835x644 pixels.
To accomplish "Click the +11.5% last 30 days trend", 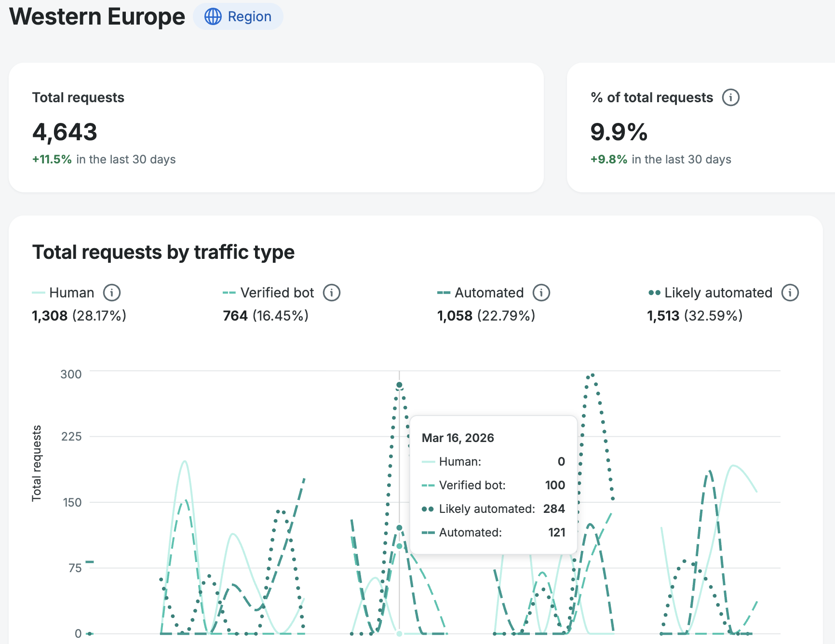I will click(52, 160).
